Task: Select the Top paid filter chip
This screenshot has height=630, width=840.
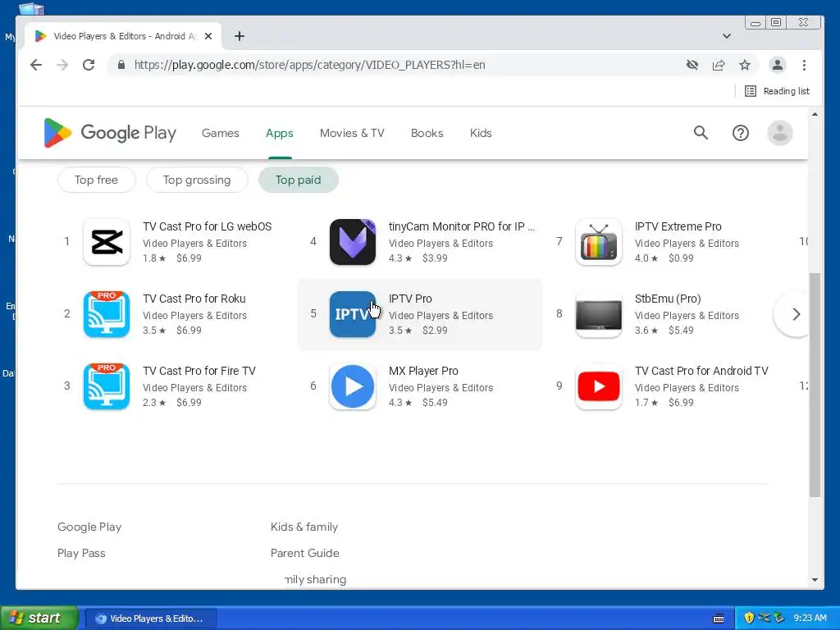Action: (x=299, y=180)
